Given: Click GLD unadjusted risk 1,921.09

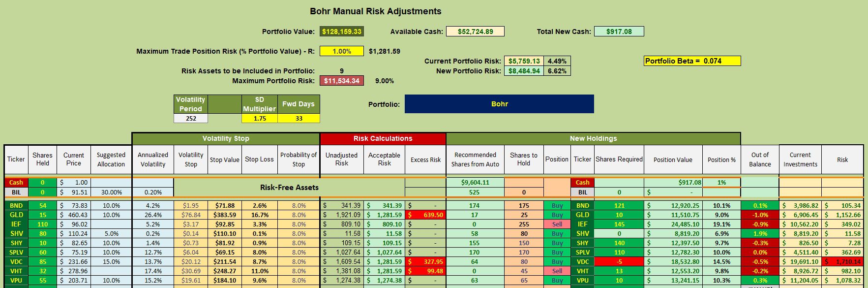Looking at the screenshot, I should (342, 215).
